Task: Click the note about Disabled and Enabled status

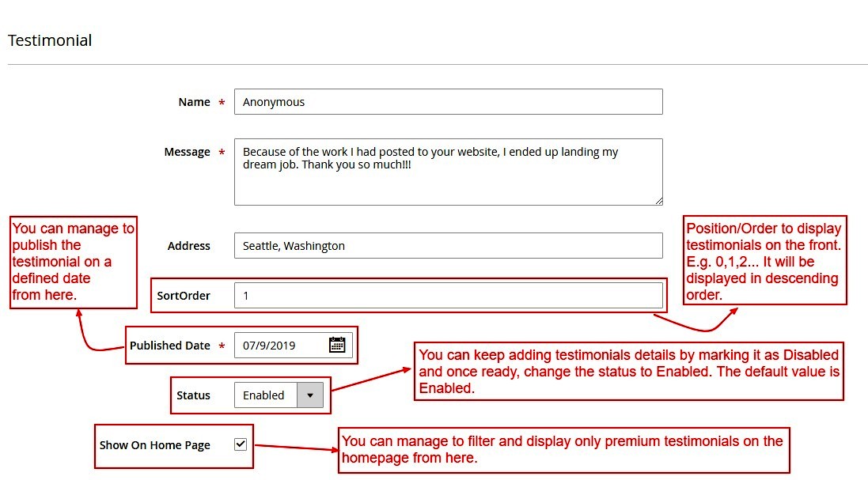Action: [628, 372]
